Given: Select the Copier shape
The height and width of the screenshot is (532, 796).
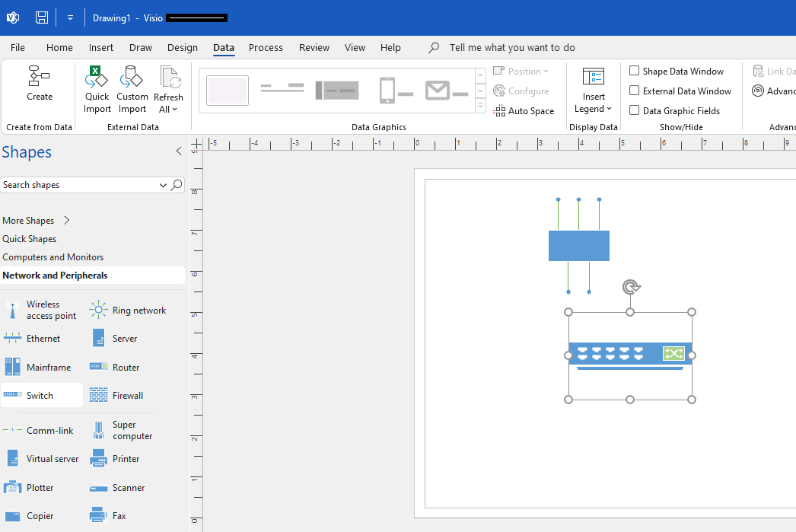Looking at the screenshot, I should tap(28, 515).
